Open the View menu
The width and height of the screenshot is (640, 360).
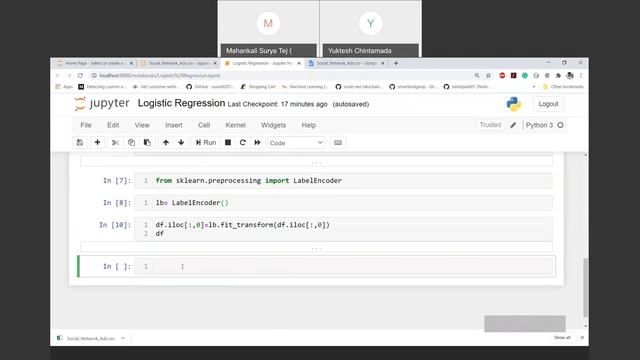click(x=142, y=125)
